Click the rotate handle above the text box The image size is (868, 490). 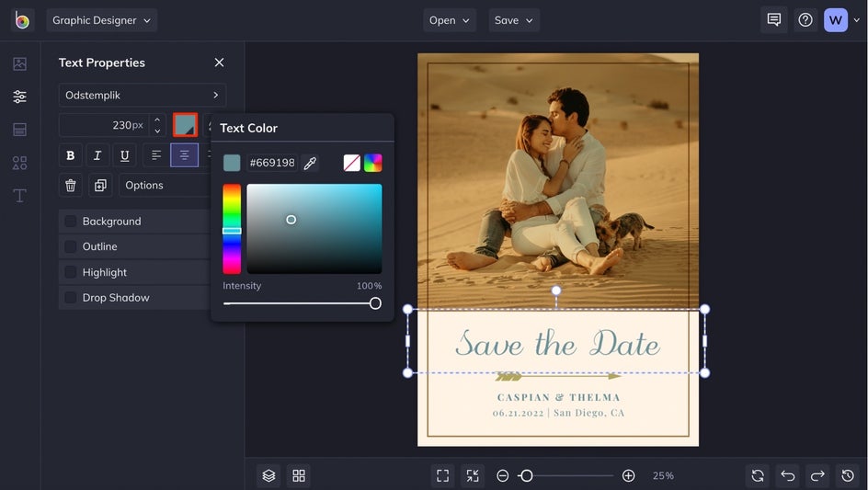[556, 291]
